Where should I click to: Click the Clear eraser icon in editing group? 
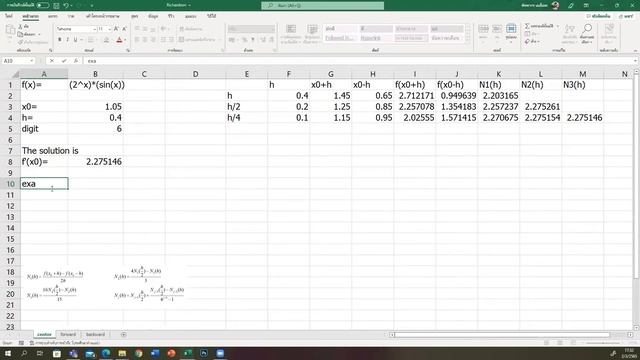point(527,41)
